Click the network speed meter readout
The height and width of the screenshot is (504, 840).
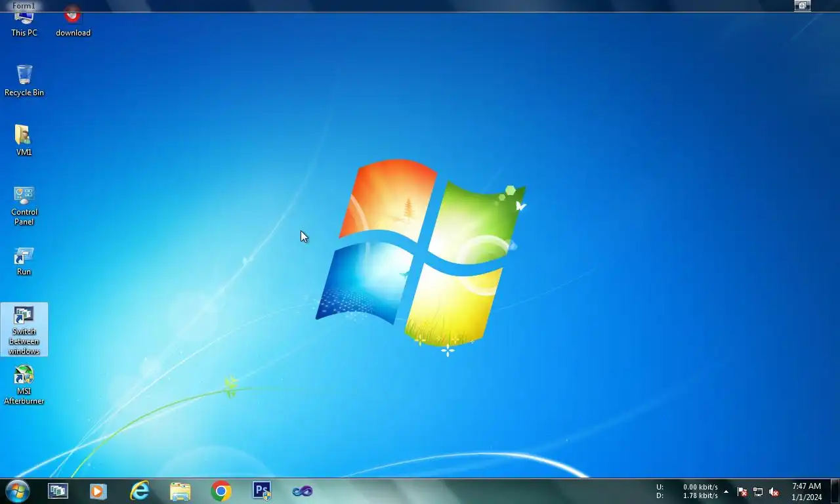[687, 492]
